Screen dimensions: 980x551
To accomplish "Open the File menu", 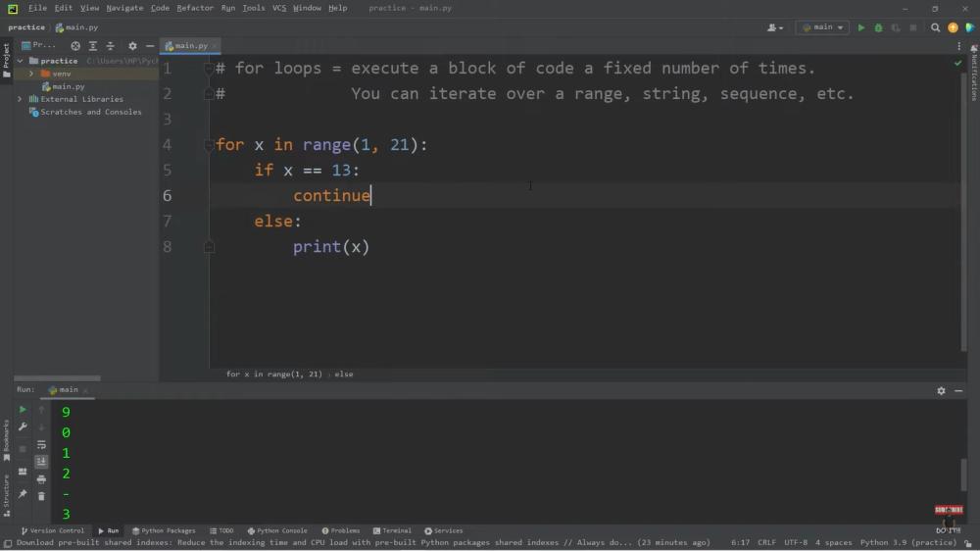I will [x=37, y=8].
